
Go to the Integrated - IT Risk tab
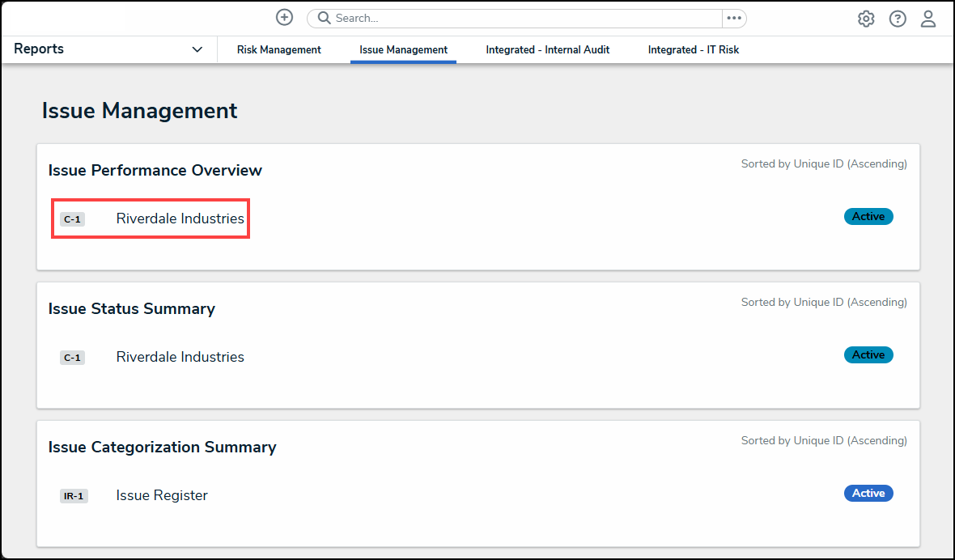click(694, 50)
